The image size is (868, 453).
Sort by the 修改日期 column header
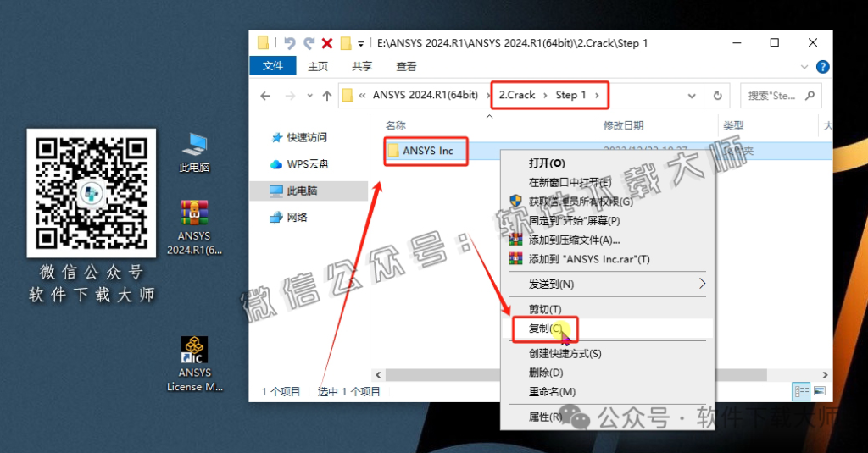point(623,125)
